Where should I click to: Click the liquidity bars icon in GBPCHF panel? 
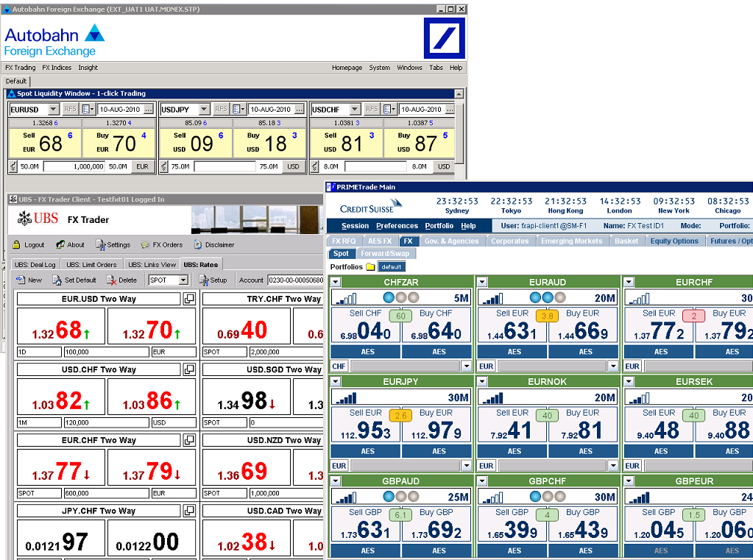(x=492, y=497)
